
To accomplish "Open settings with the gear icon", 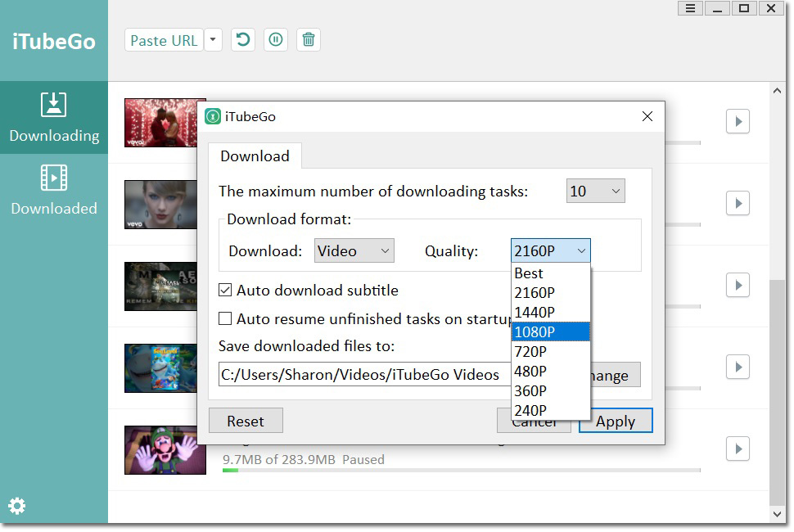I will point(16,506).
